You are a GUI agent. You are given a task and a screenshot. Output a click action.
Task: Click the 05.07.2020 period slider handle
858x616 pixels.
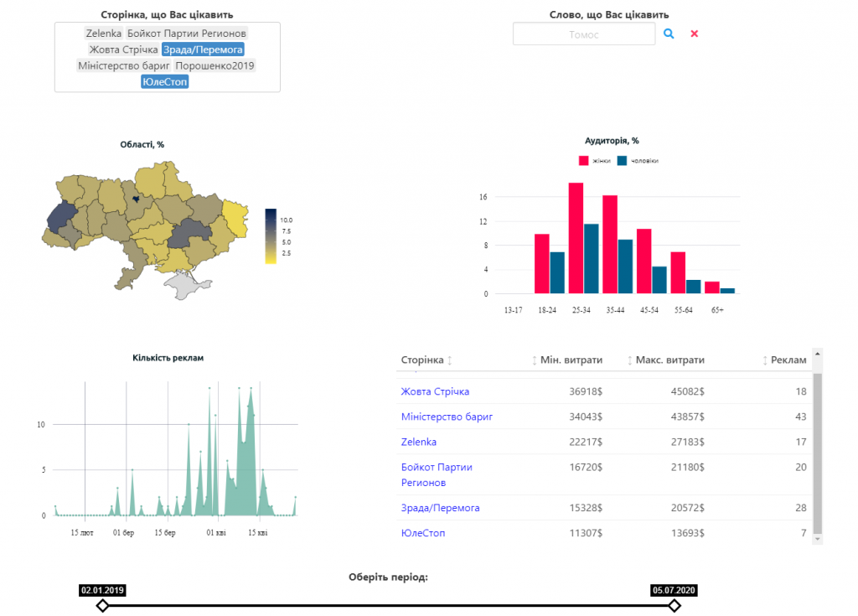coord(675,605)
